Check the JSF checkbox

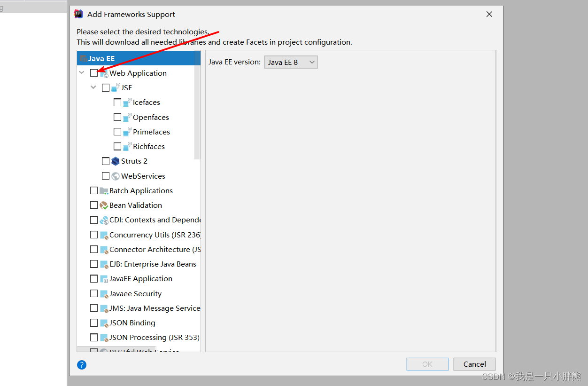click(x=106, y=87)
